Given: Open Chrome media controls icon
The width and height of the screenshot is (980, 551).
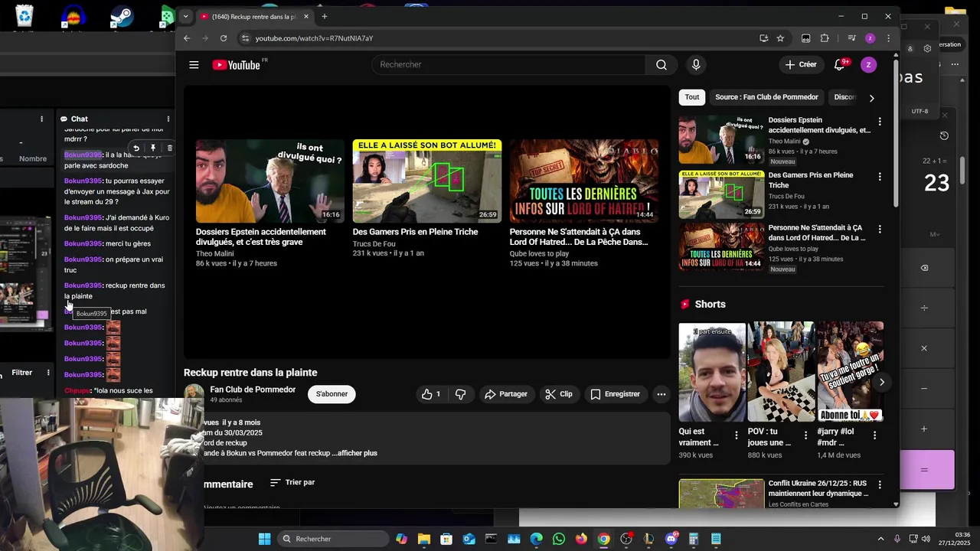Looking at the screenshot, I should tap(851, 38).
